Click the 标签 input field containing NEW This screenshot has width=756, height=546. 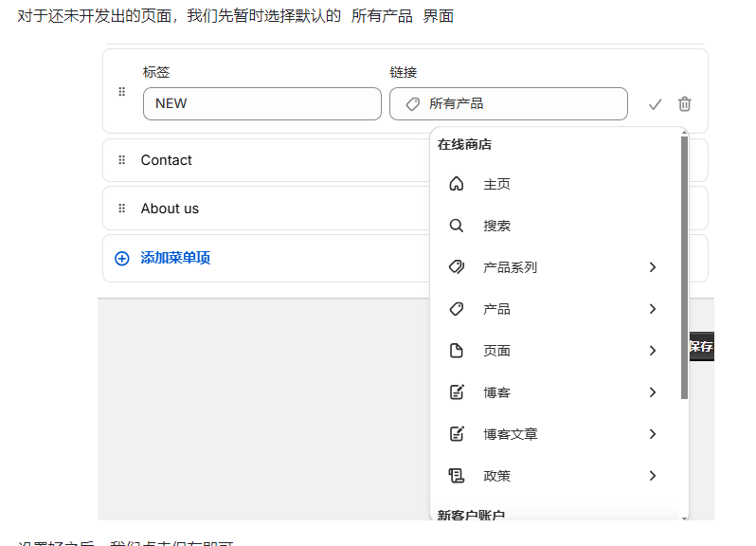(x=262, y=103)
